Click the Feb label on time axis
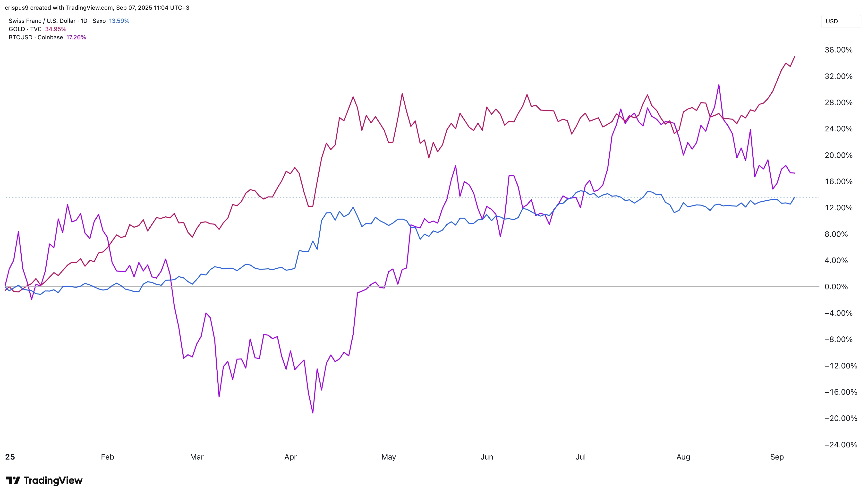This screenshot has width=868, height=495. 107,457
